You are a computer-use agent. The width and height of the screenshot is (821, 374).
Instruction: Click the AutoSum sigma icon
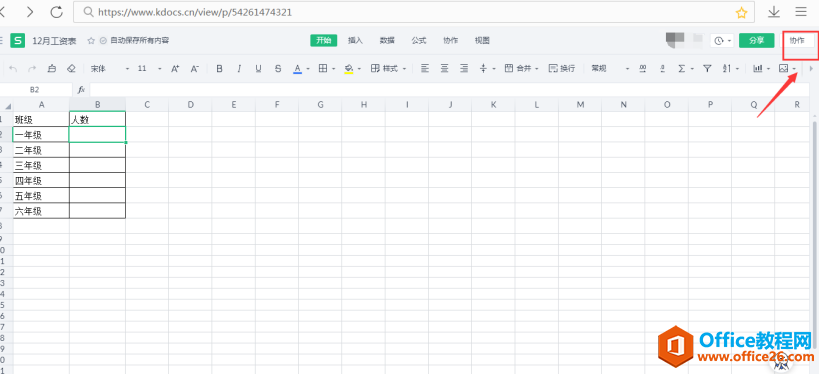click(x=681, y=69)
